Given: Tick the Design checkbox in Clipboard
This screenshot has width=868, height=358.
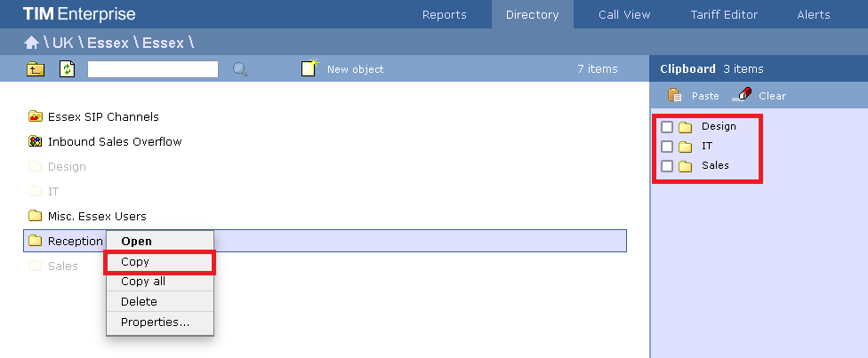Looking at the screenshot, I should [x=667, y=127].
